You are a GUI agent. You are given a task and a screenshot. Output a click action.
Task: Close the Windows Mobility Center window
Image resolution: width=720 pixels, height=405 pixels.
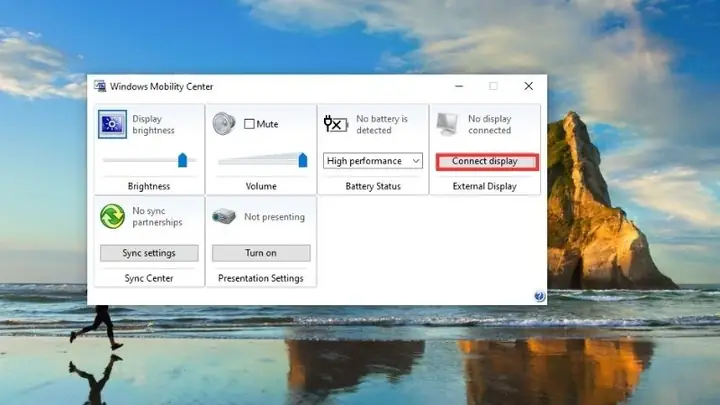point(529,86)
